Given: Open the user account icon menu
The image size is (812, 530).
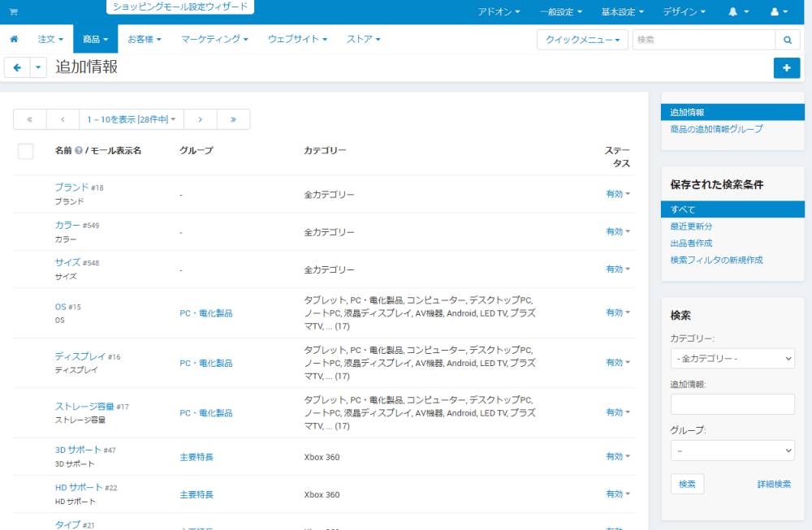Looking at the screenshot, I should tap(779, 12).
